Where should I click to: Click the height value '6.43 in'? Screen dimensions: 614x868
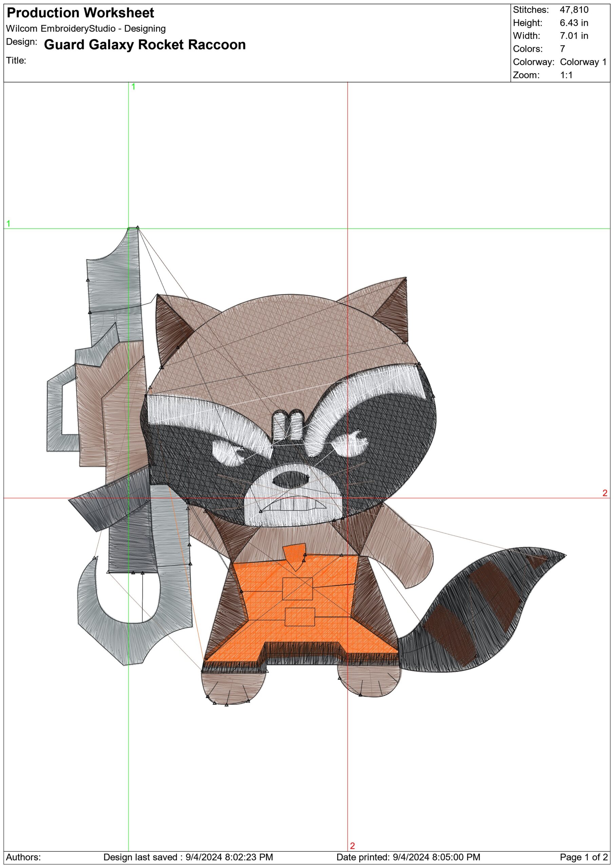[574, 23]
